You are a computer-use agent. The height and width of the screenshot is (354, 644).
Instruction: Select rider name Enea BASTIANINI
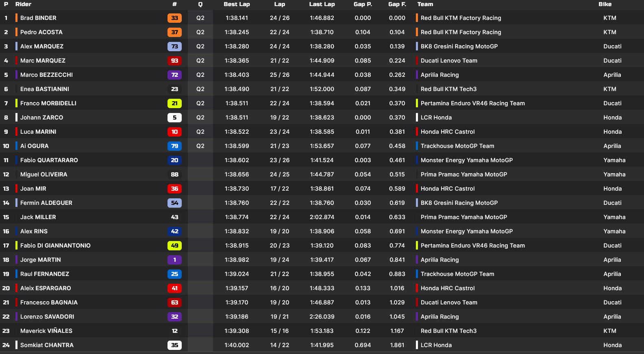45,89
